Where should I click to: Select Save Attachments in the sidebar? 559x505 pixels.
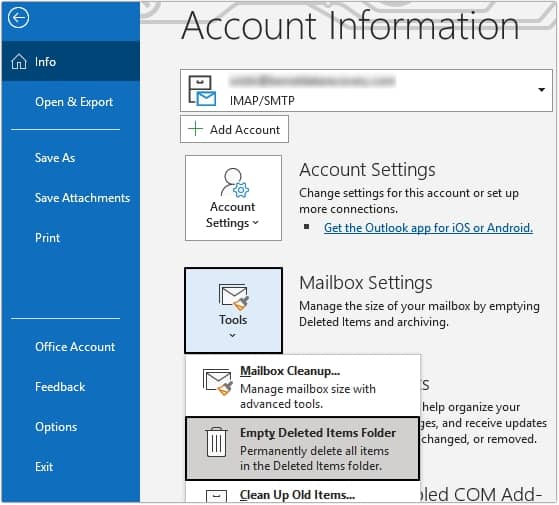click(x=82, y=198)
